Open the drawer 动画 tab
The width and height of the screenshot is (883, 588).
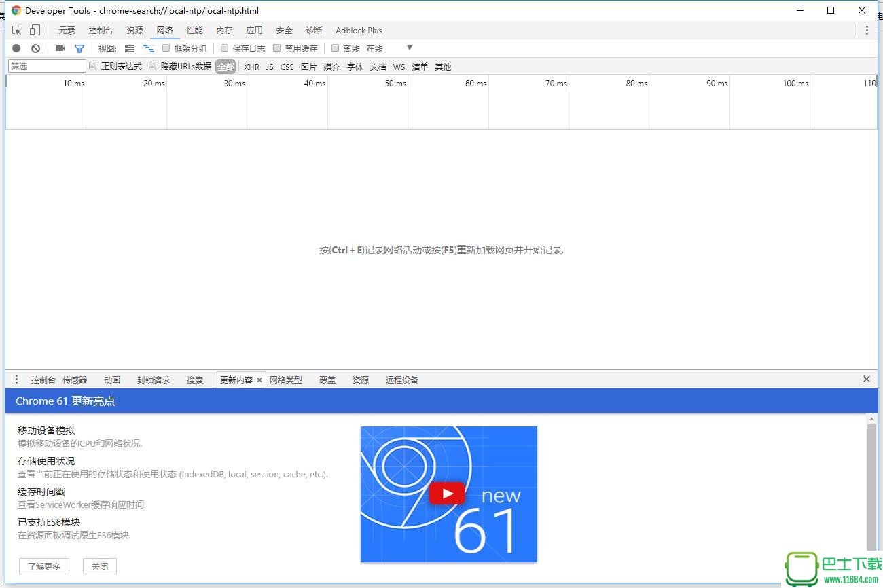112,380
